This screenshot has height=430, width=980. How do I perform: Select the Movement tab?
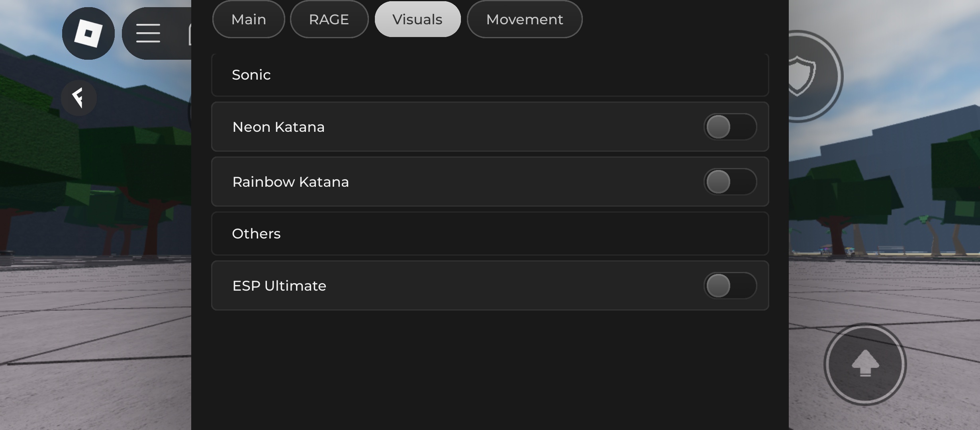pos(525,19)
